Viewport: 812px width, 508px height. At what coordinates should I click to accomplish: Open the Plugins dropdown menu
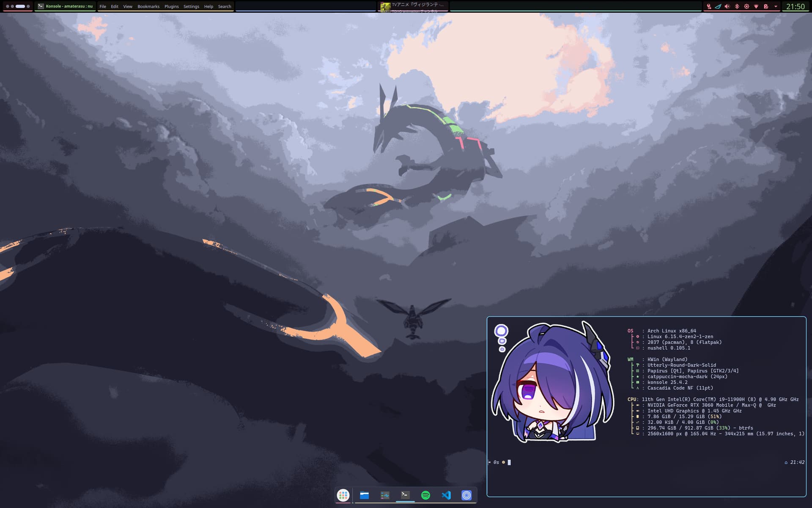(171, 6)
